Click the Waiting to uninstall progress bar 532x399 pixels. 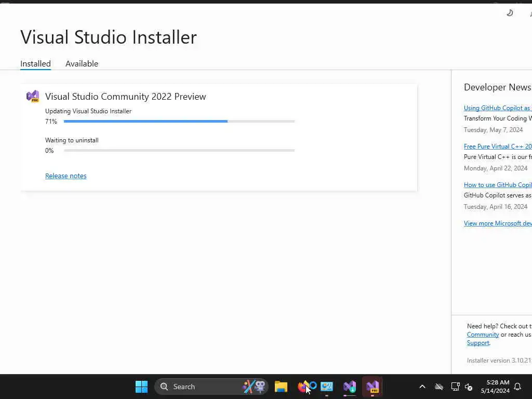[x=179, y=150]
